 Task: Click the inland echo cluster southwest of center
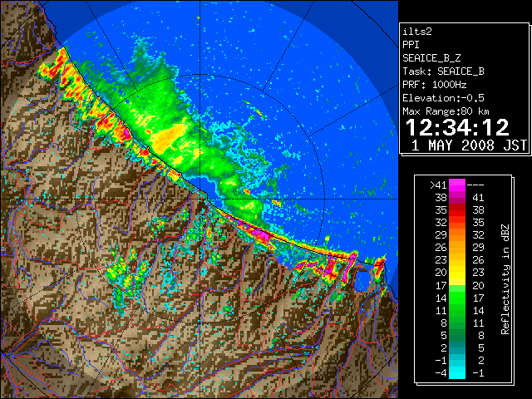126,277
